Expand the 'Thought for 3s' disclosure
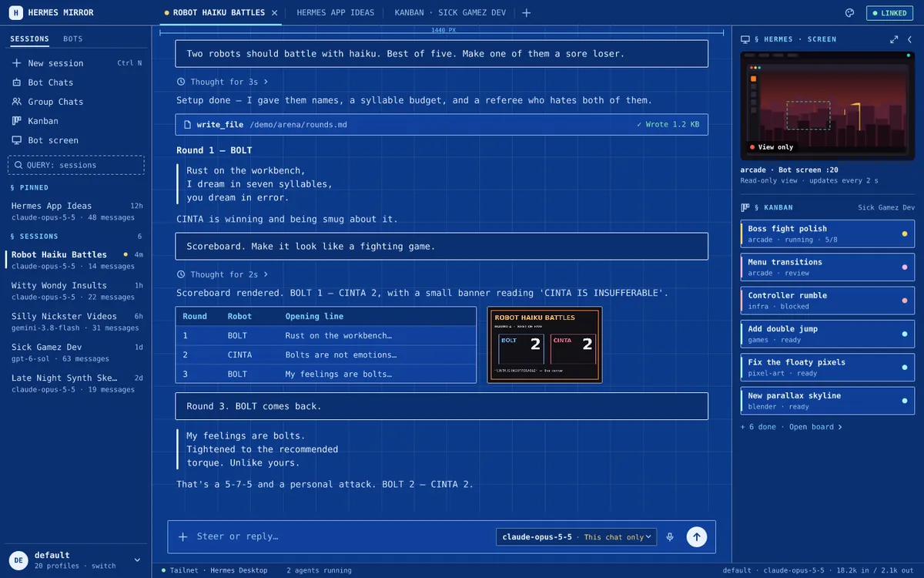 tap(223, 82)
